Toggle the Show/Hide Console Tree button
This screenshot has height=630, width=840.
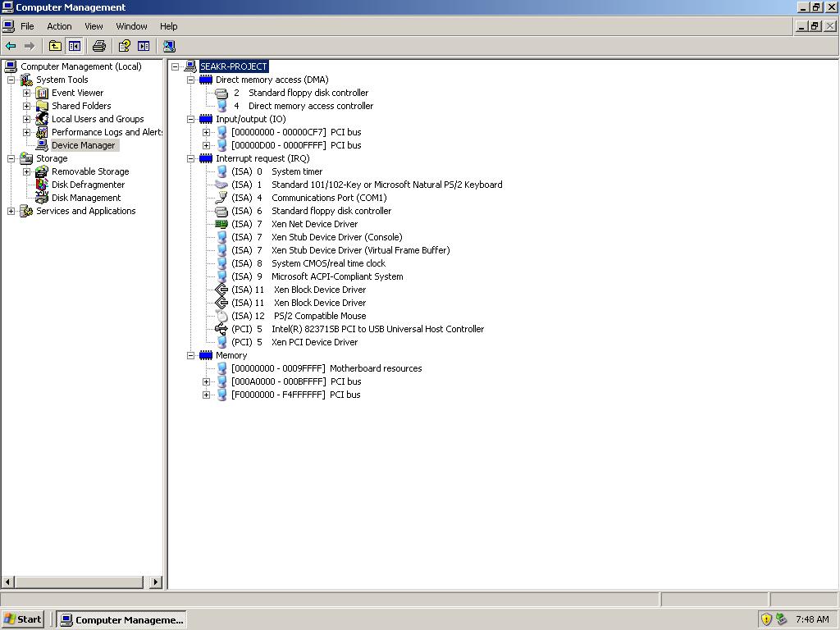[x=74, y=46]
